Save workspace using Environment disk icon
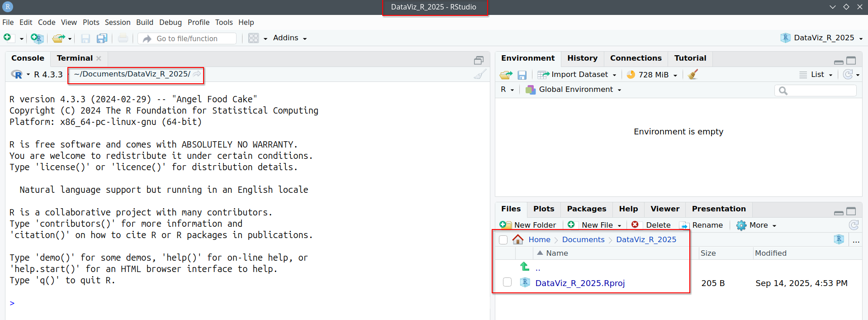This screenshot has width=868, height=320. (x=522, y=75)
